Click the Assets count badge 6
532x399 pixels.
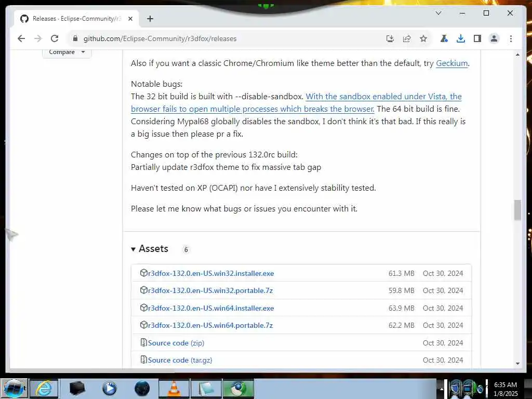click(x=186, y=250)
